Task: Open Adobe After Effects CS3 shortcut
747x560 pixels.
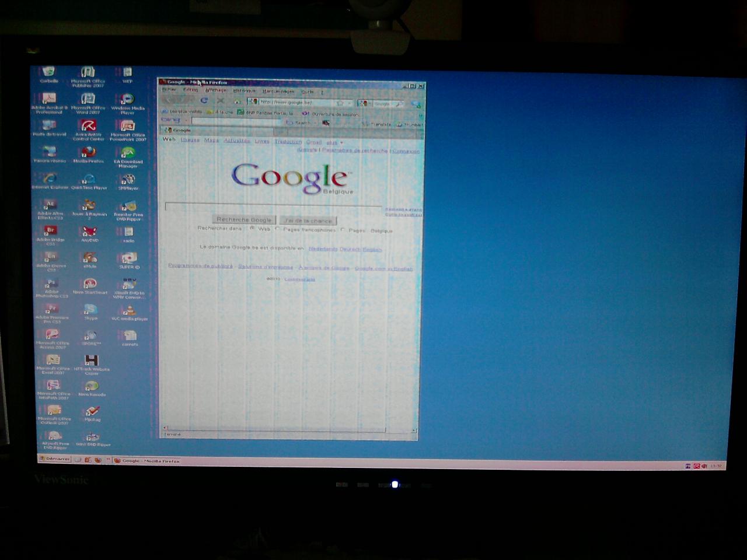Action: (50, 209)
